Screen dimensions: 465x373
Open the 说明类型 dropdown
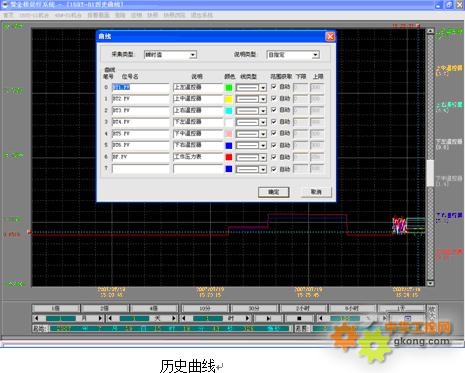[x=315, y=55]
